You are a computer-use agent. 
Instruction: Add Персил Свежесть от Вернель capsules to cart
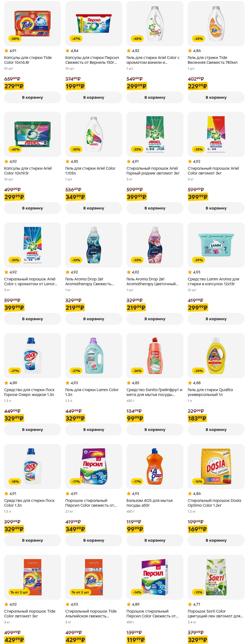click(93, 97)
